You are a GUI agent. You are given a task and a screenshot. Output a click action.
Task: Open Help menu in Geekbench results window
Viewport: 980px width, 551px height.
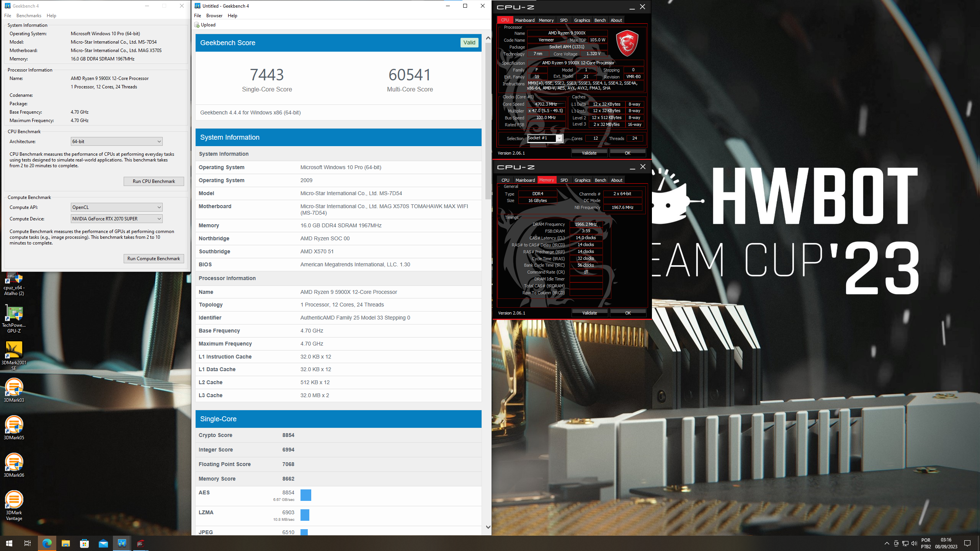(232, 16)
